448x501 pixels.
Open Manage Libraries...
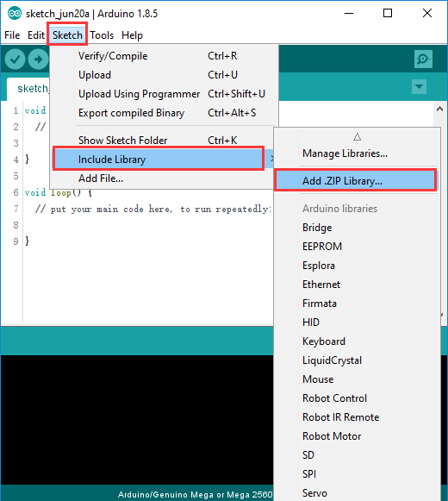pos(357,153)
